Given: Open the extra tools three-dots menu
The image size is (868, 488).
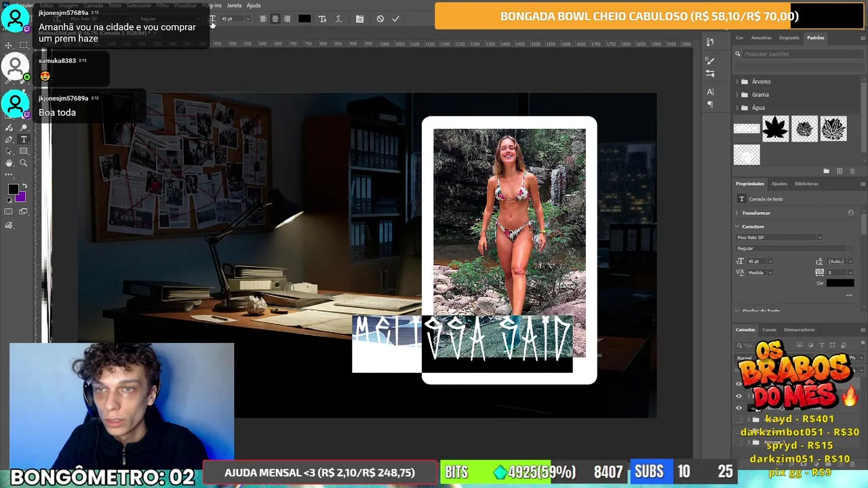Looking at the screenshot, I should tap(9, 175).
